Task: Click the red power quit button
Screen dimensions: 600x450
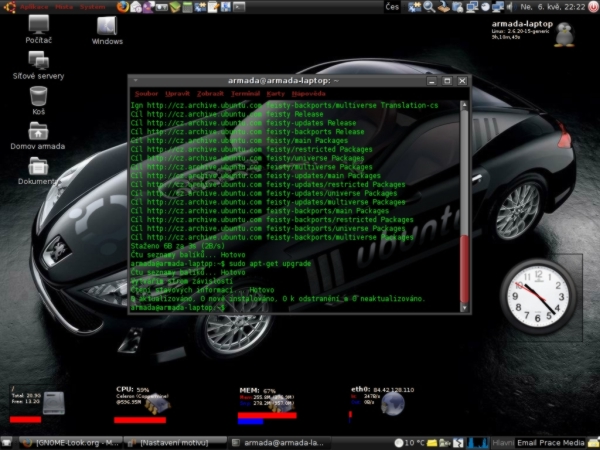Action: pos(593,7)
